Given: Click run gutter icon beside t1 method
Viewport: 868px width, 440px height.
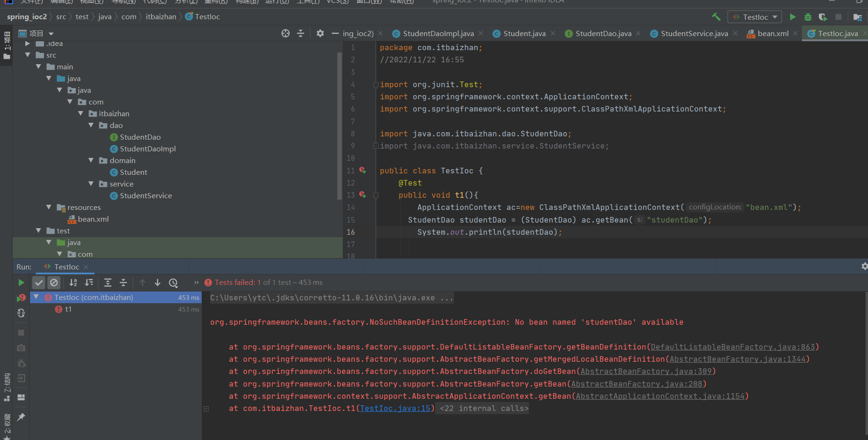Looking at the screenshot, I should tap(362, 194).
